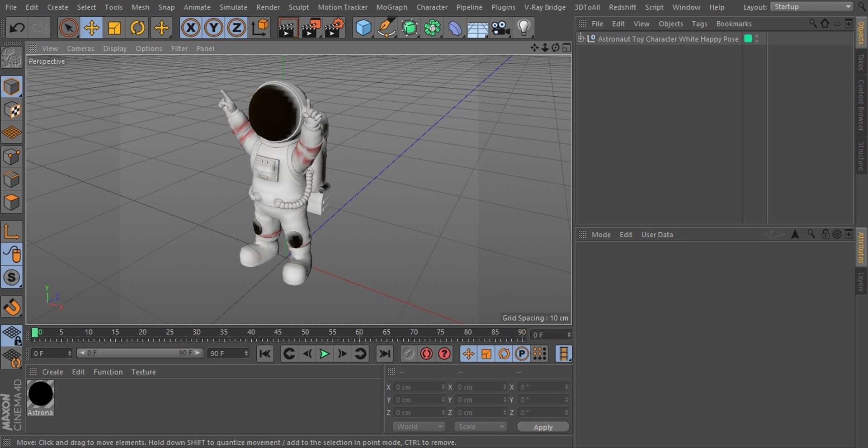Image resolution: width=868 pixels, height=448 pixels.
Task: Open the Deformer bend object icon
Action: (455, 28)
